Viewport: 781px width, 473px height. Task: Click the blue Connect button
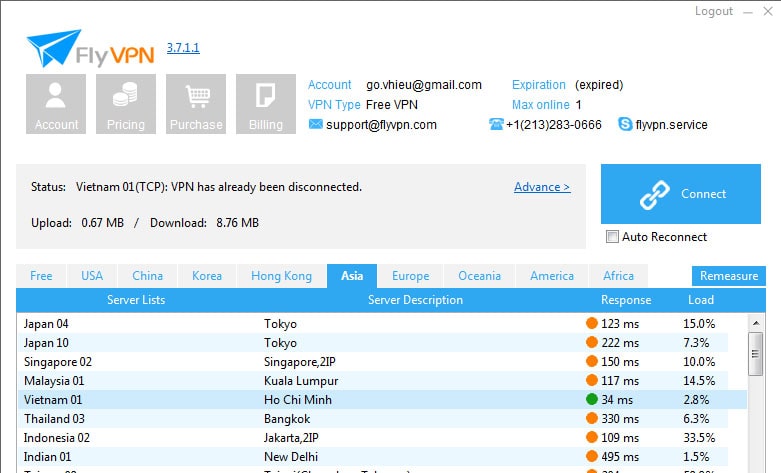pyautogui.click(x=681, y=194)
